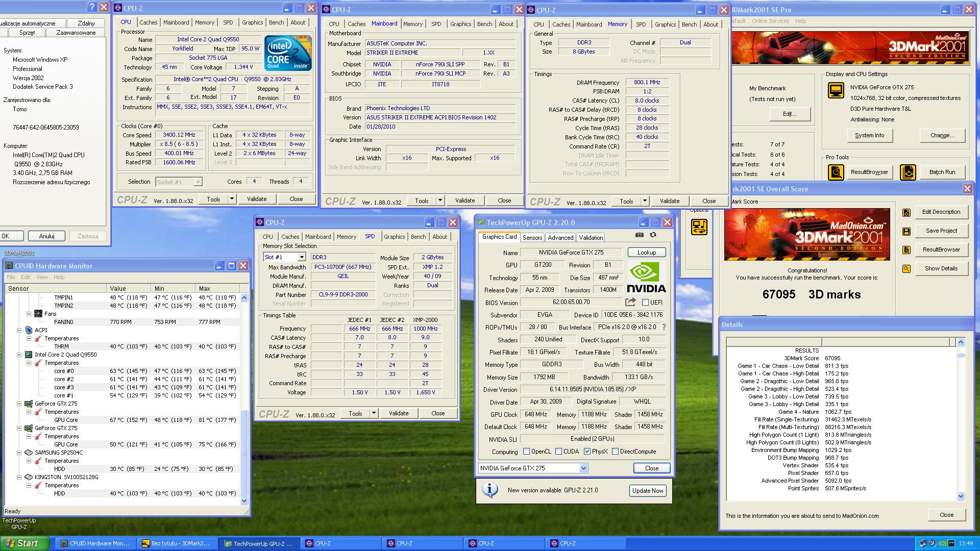Click the Max column header in Hardware Monitor

(x=217, y=288)
